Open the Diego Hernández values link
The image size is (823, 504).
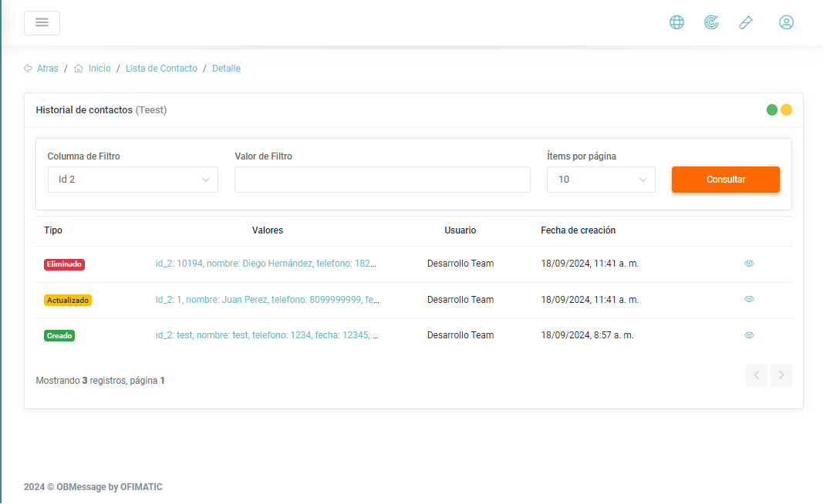pyautogui.click(x=266, y=264)
